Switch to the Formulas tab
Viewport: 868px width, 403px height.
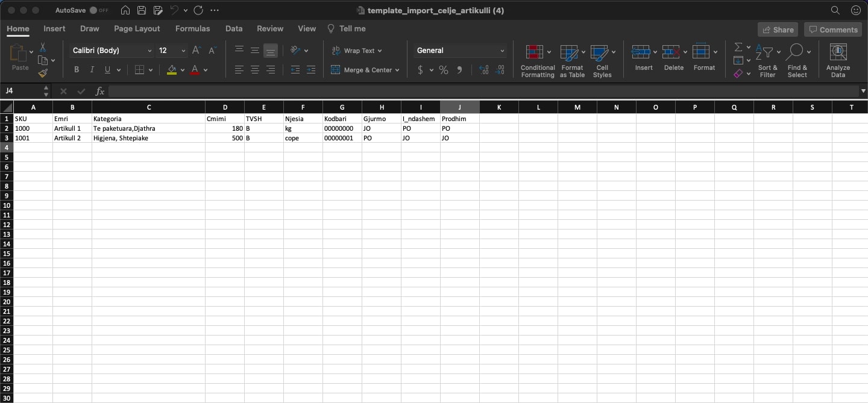coord(192,28)
